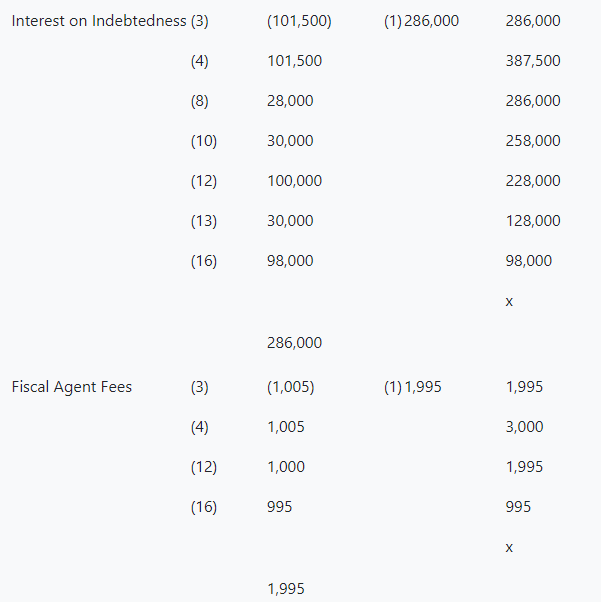Viewport: 601px width, 602px height.
Task: Click the 1,005 amount in Fiscal entry (4)
Action: 286,427
